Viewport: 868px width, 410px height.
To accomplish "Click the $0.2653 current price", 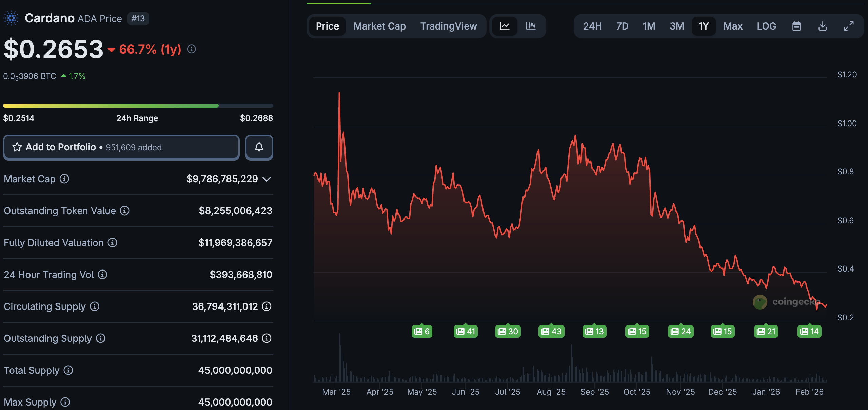I will (x=53, y=49).
